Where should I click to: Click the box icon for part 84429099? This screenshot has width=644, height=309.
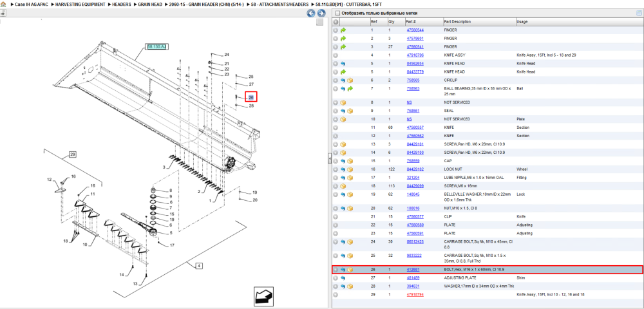pyautogui.click(x=343, y=186)
